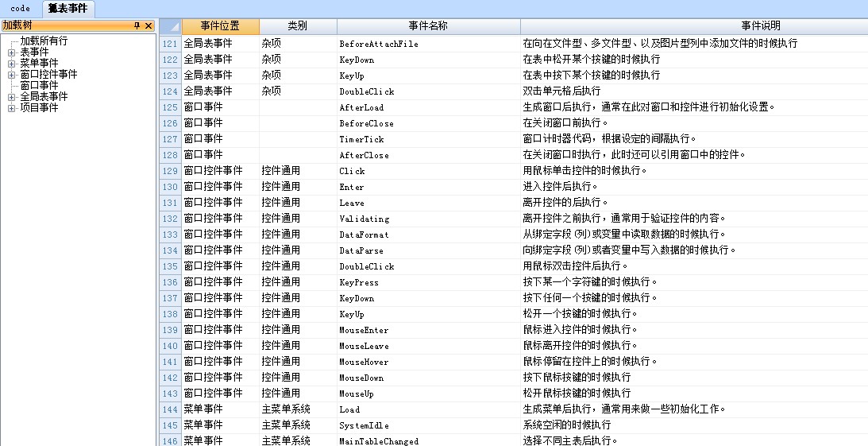Click the Load event cell in row 144
Viewport: 868px width, 446px height.
pos(429,409)
